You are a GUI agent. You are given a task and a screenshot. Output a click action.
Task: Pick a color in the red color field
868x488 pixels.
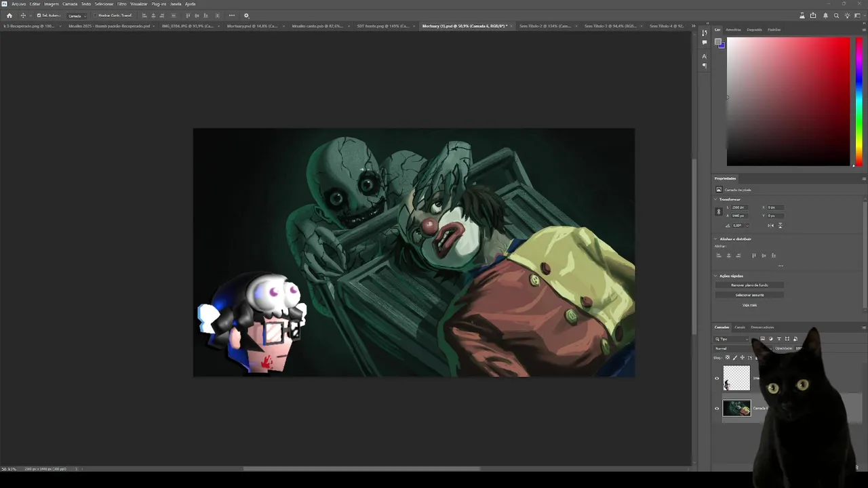[x=788, y=102]
